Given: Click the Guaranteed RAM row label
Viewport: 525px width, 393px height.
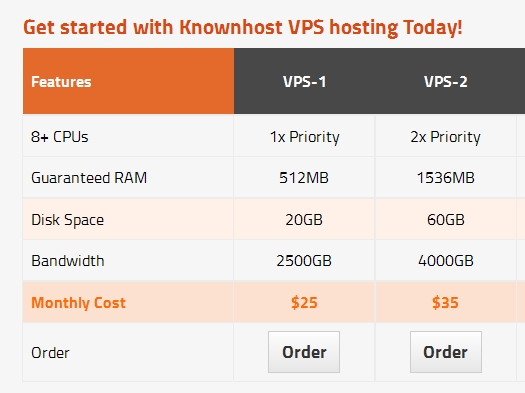Looking at the screenshot, I should (89, 177).
